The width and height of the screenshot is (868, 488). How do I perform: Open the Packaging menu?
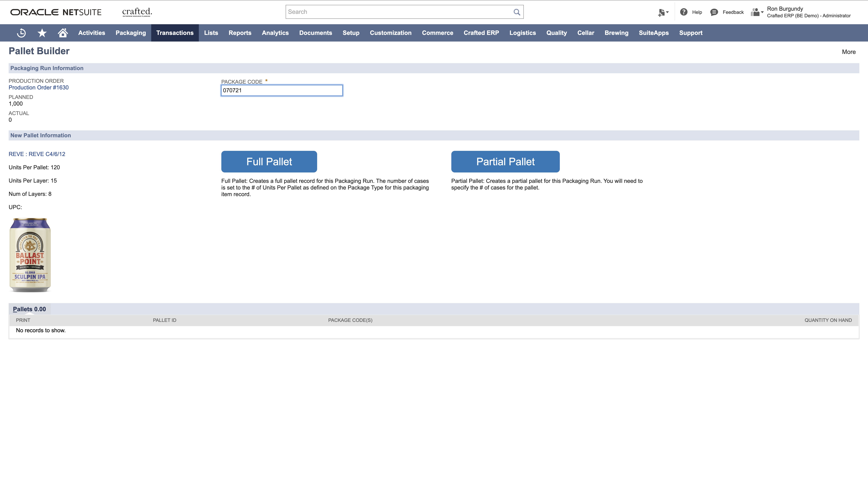[130, 33]
